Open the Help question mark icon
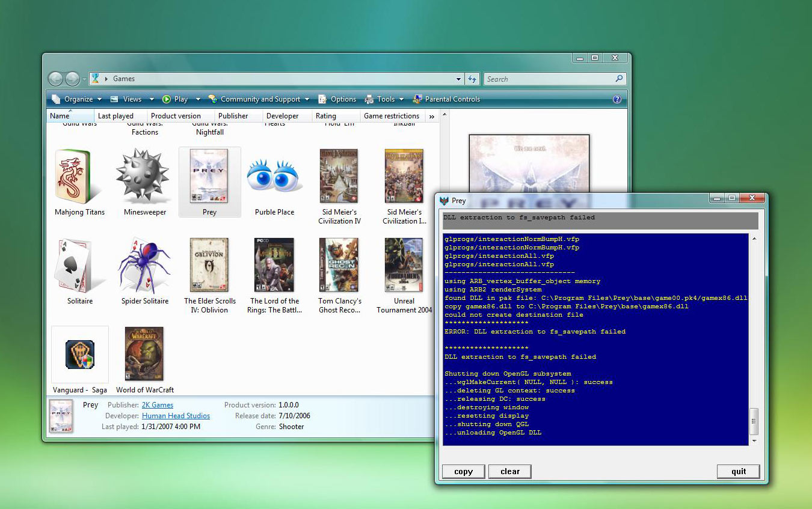Image resolution: width=812 pixels, height=509 pixels. [x=617, y=99]
